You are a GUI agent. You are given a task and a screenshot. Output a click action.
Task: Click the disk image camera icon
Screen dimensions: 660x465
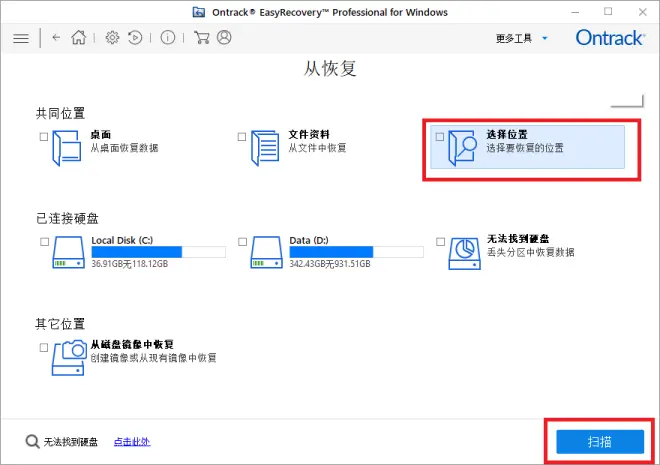click(69, 357)
